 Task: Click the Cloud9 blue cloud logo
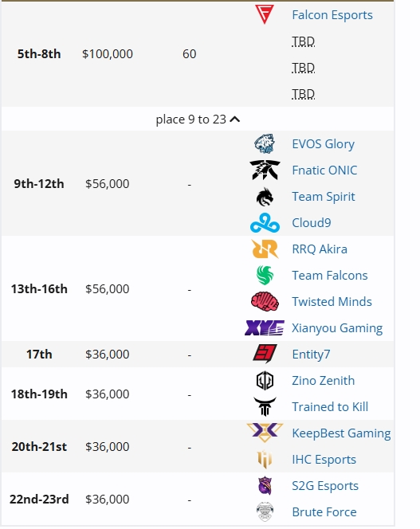[265, 222]
